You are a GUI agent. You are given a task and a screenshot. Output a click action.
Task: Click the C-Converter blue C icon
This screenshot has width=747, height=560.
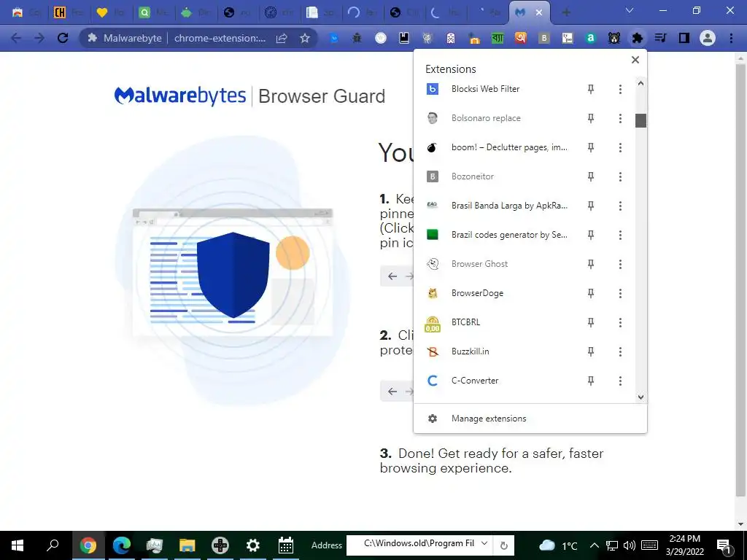click(x=432, y=381)
